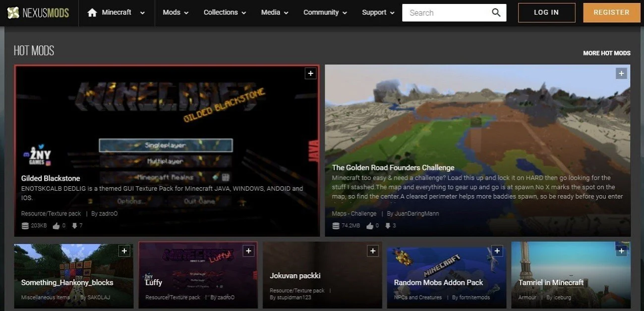
Task: Open the Media menu
Action: pyautogui.click(x=275, y=13)
